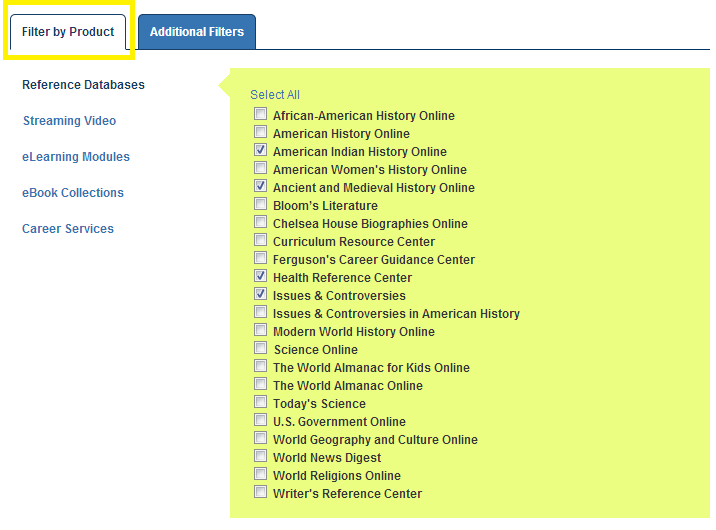Click the 'World News Digest' label text
The width and height of the screenshot is (716, 530).
coord(327,458)
